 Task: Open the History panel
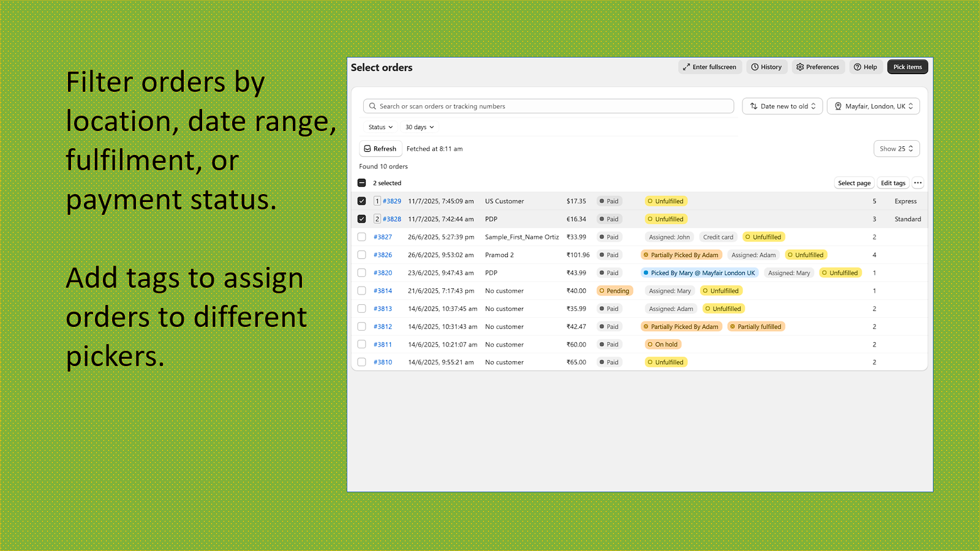766,67
